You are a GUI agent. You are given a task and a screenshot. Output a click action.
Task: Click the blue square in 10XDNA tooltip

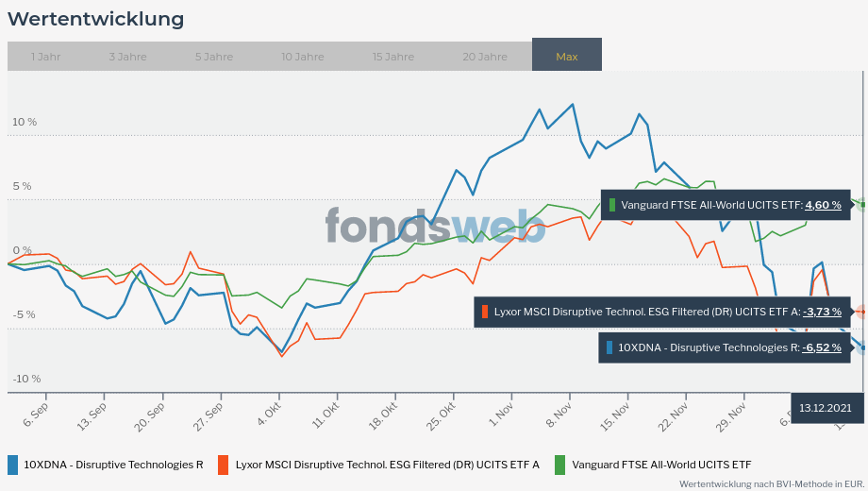tap(609, 347)
